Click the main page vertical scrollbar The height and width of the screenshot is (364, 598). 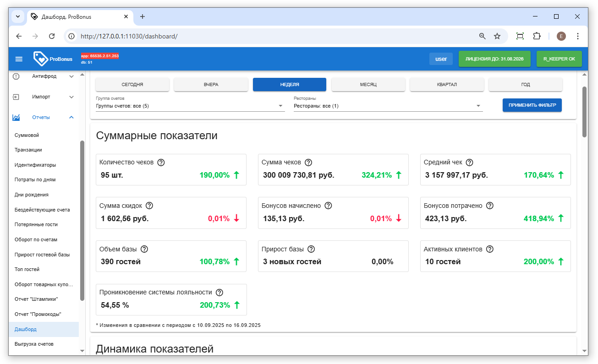(x=584, y=112)
